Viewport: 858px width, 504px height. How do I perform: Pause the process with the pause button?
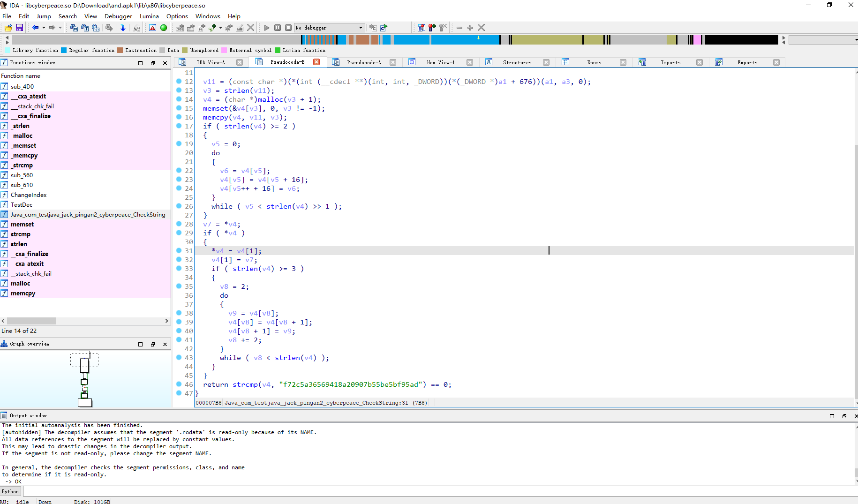(x=278, y=28)
